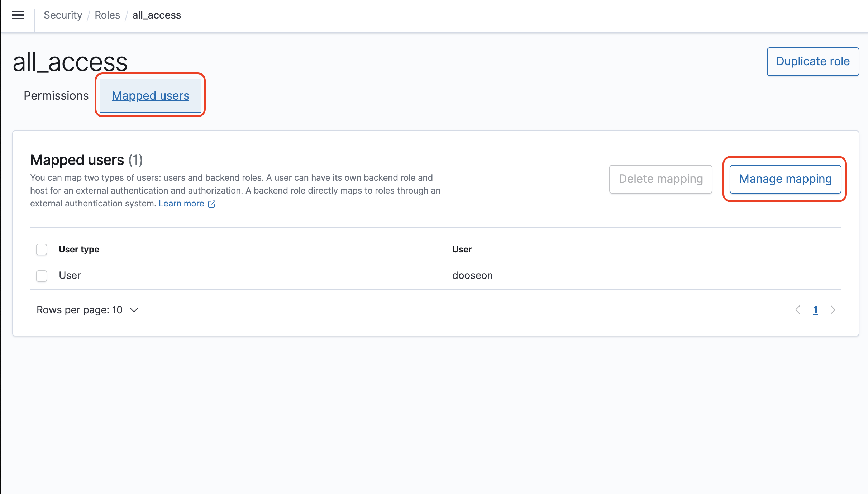Click the User column header

point(462,249)
